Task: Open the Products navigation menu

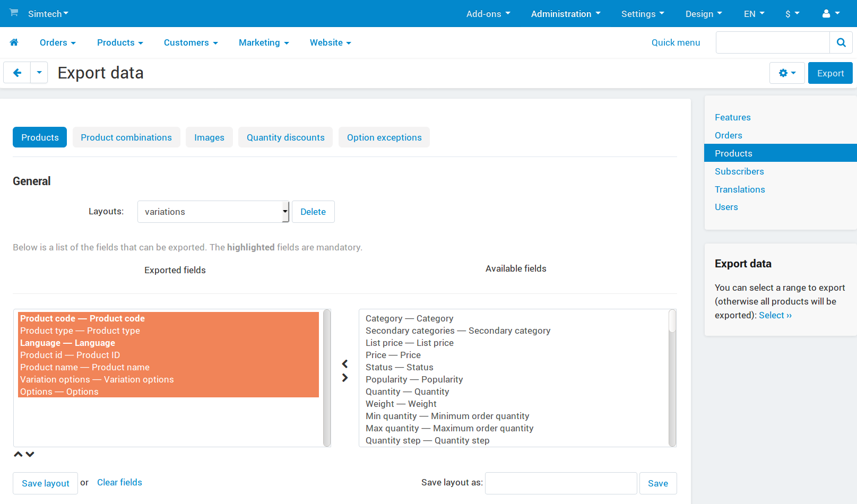Action: pos(120,42)
